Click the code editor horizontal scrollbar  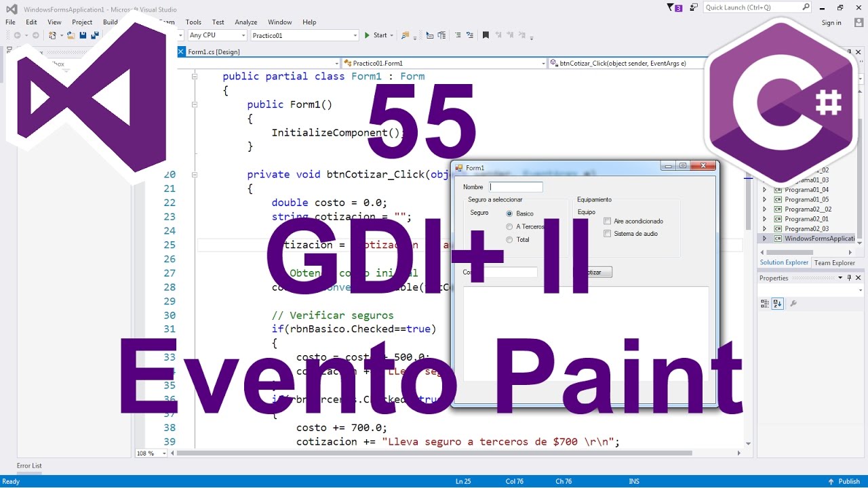433,453
